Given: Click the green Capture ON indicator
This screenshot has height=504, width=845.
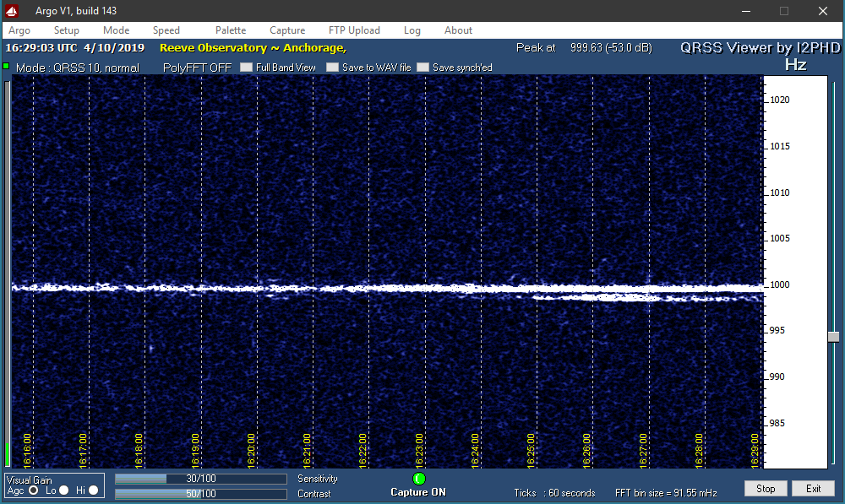Looking at the screenshot, I should 419,479.
